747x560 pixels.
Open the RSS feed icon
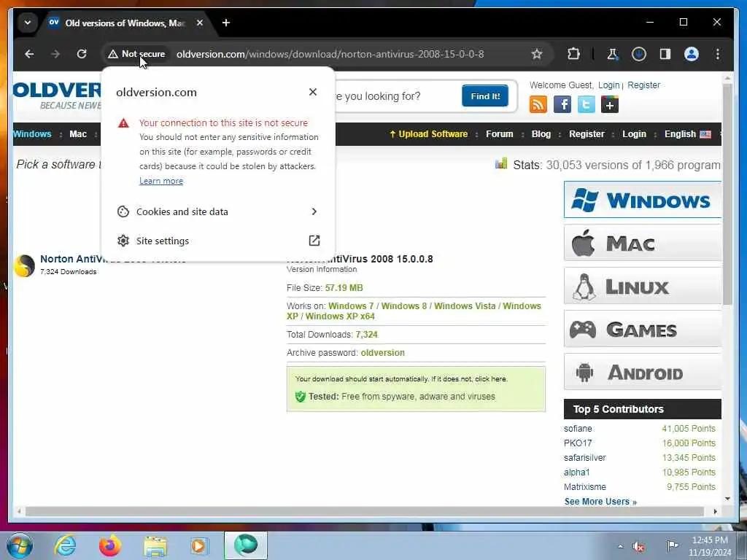pyautogui.click(x=538, y=104)
